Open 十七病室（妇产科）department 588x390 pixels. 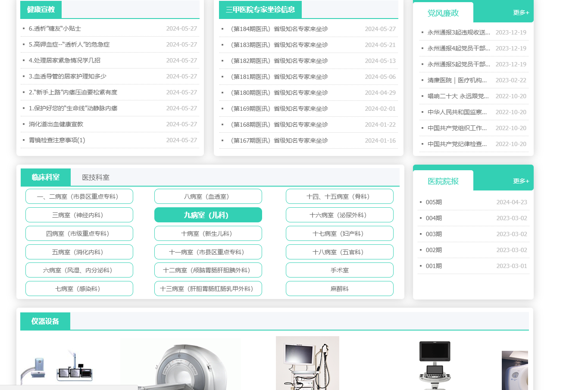pyautogui.click(x=340, y=234)
